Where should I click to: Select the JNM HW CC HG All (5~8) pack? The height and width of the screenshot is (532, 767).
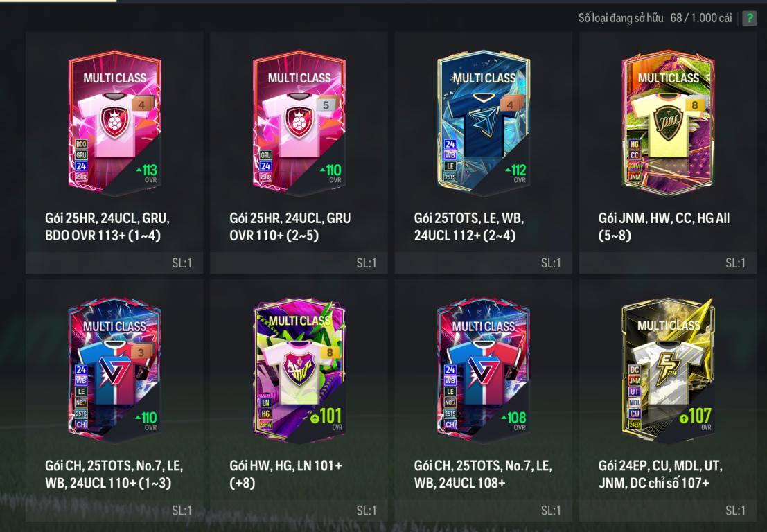coord(668,152)
